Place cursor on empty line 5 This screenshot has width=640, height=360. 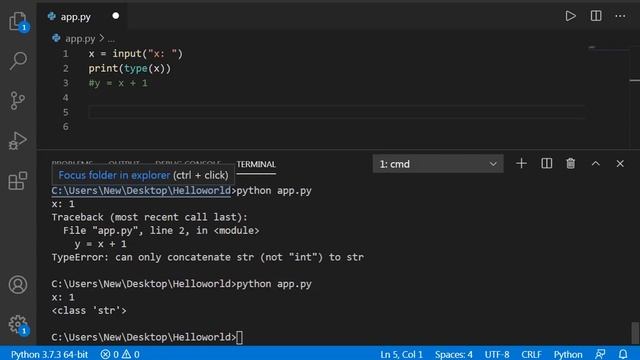pyautogui.click(x=337, y=112)
